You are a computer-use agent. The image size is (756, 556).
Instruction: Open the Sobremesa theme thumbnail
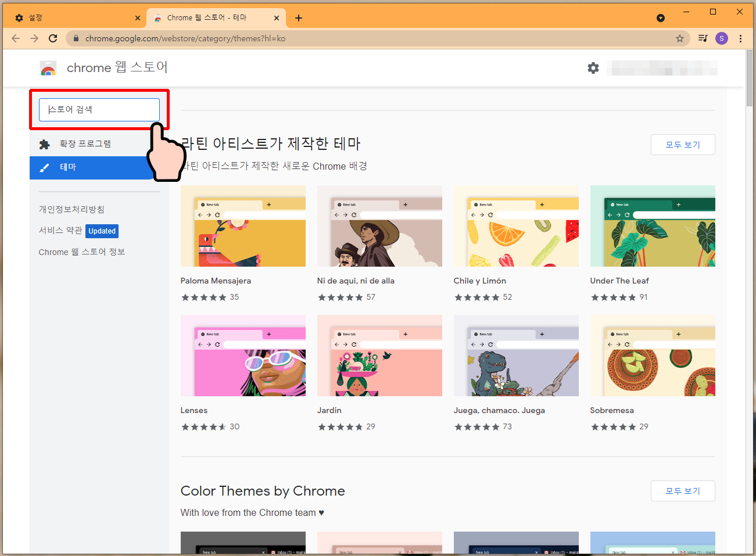pyautogui.click(x=653, y=356)
